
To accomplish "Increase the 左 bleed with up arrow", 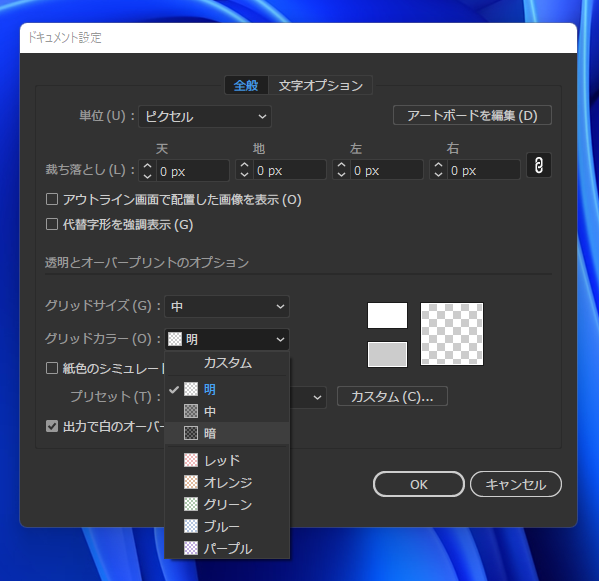I will tap(342, 165).
